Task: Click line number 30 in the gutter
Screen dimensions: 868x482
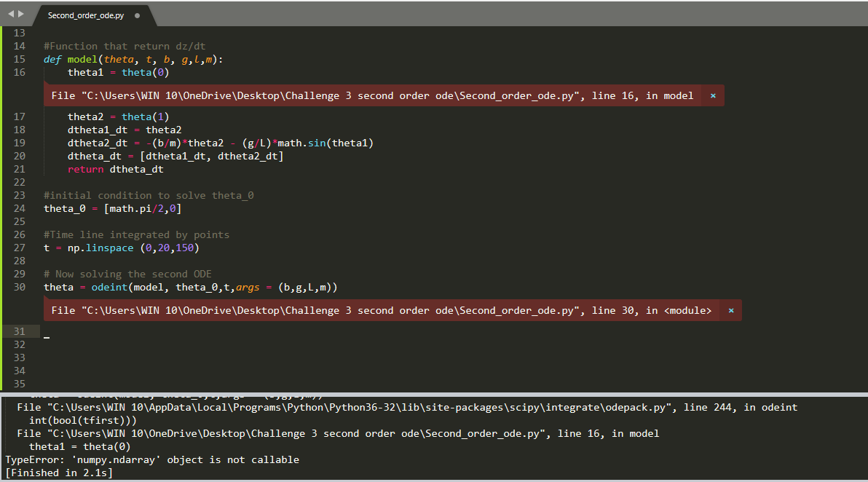Action: (20, 287)
